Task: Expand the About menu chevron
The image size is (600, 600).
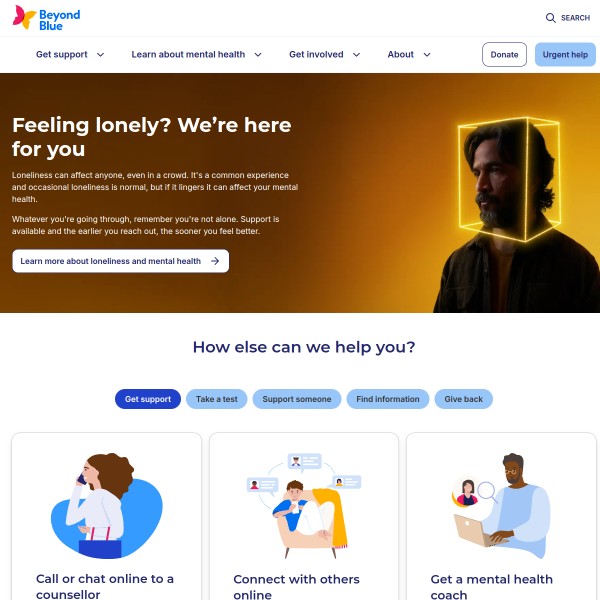Action: [427, 55]
